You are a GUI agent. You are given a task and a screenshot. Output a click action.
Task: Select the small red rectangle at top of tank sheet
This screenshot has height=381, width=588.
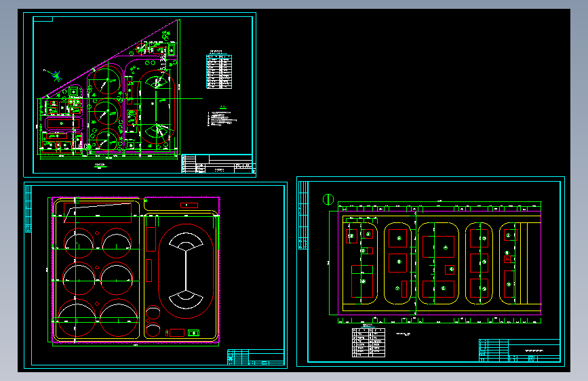189,205
